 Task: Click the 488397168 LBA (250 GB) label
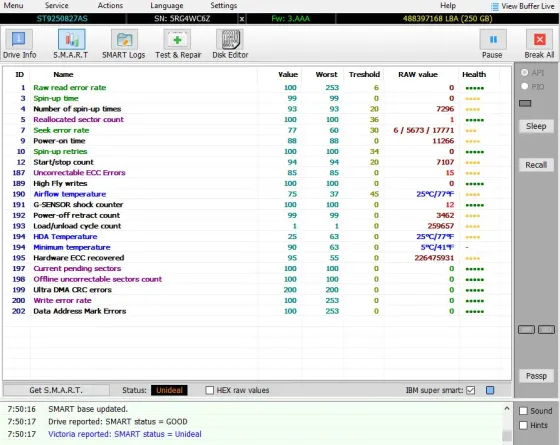click(x=447, y=19)
